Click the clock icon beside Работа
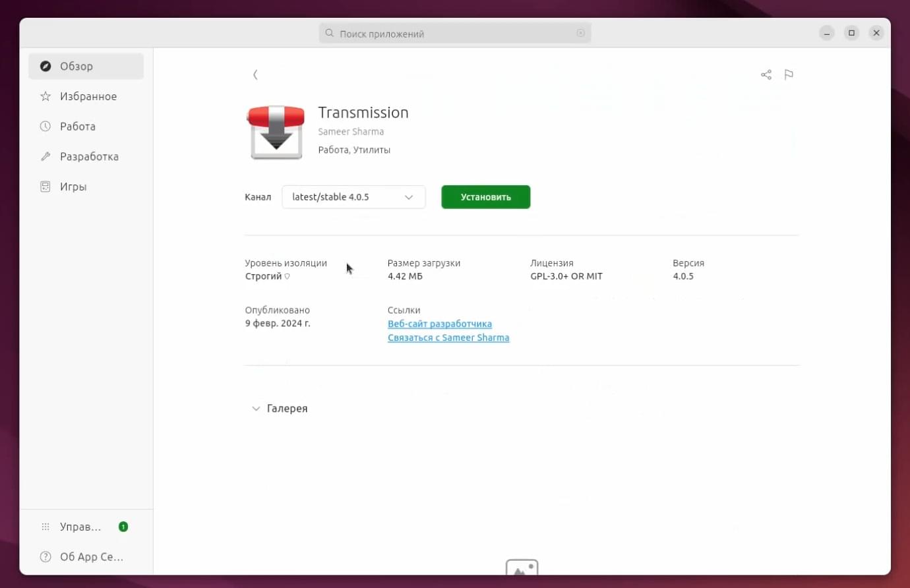 click(x=45, y=126)
